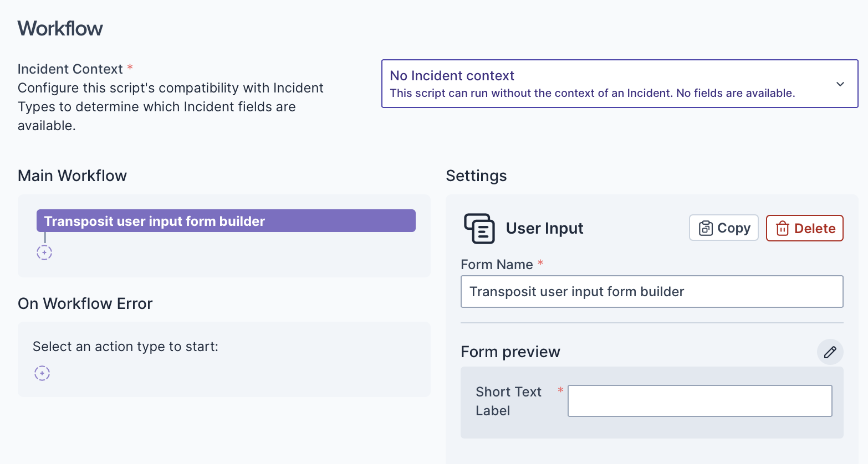Click the trash can icon inside Delete button

(x=782, y=228)
